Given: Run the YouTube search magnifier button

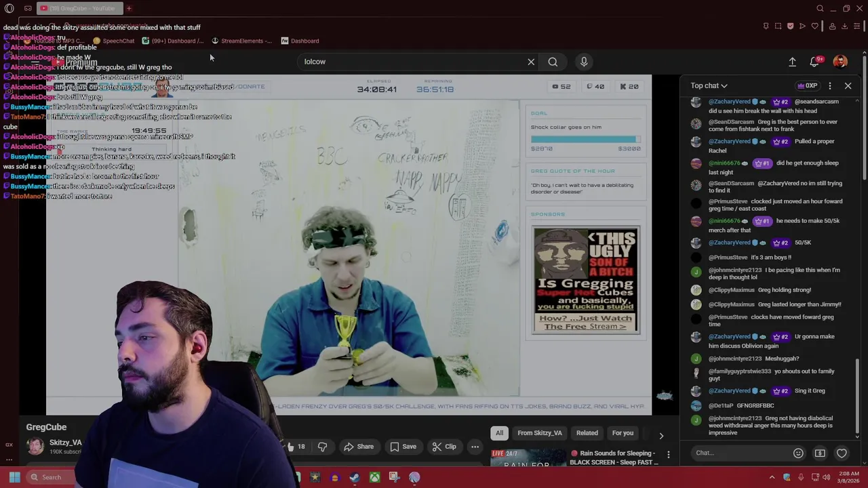Looking at the screenshot, I should tap(553, 62).
